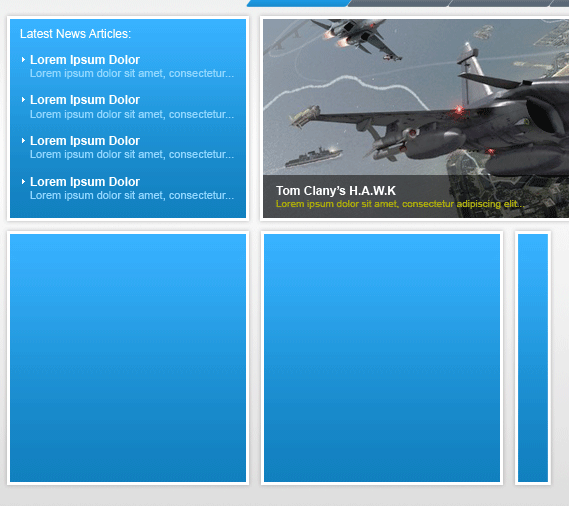
Task: Click the arrow bullet beside the first news article
Action: click(23, 60)
